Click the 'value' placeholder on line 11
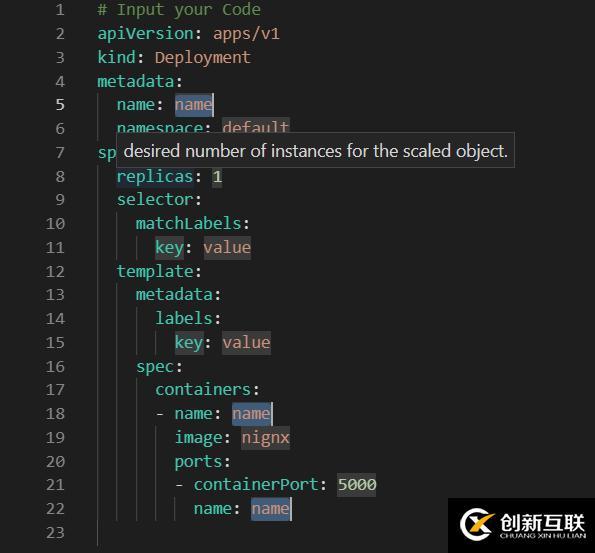Screen dimensions: 595x553 [227, 248]
